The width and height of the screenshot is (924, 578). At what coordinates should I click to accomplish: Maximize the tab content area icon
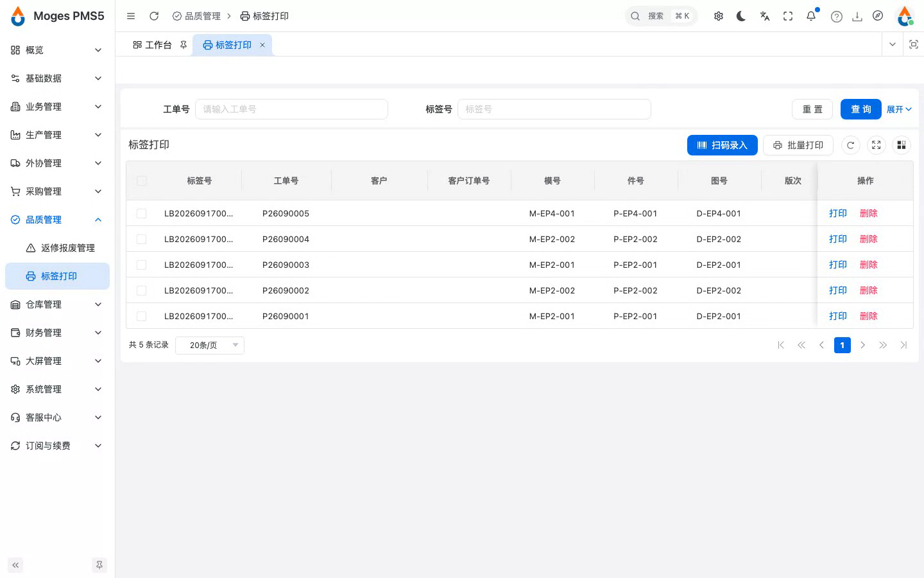(914, 44)
